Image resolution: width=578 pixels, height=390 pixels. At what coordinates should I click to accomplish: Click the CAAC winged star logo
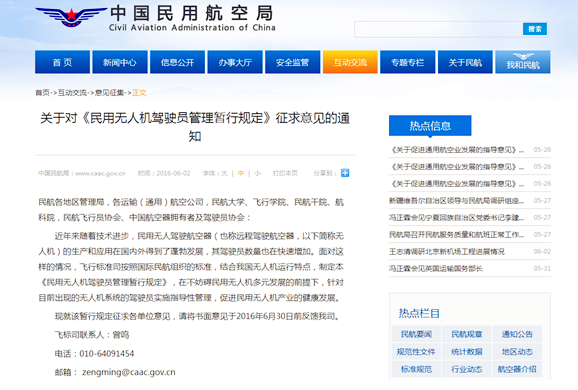pyautogui.click(x=71, y=17)
